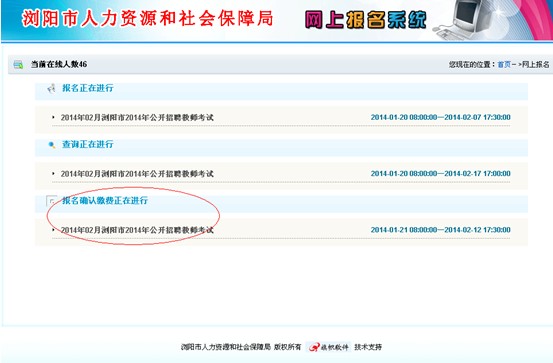Click the 浏阳市人力资源和社会保障局 banner title
Image resolution: width=553 pixels, height=363 pixels.
pyautogui.click(x=147, y=18)
